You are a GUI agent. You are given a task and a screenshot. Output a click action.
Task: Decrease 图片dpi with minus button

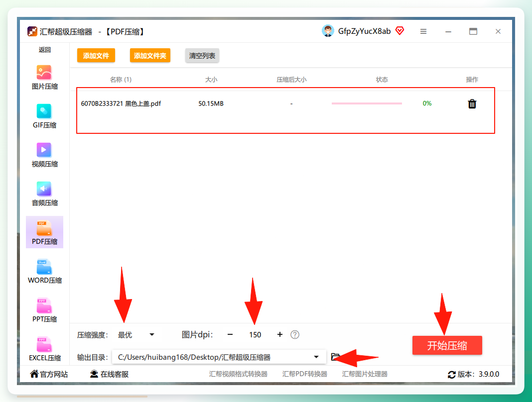230,334
